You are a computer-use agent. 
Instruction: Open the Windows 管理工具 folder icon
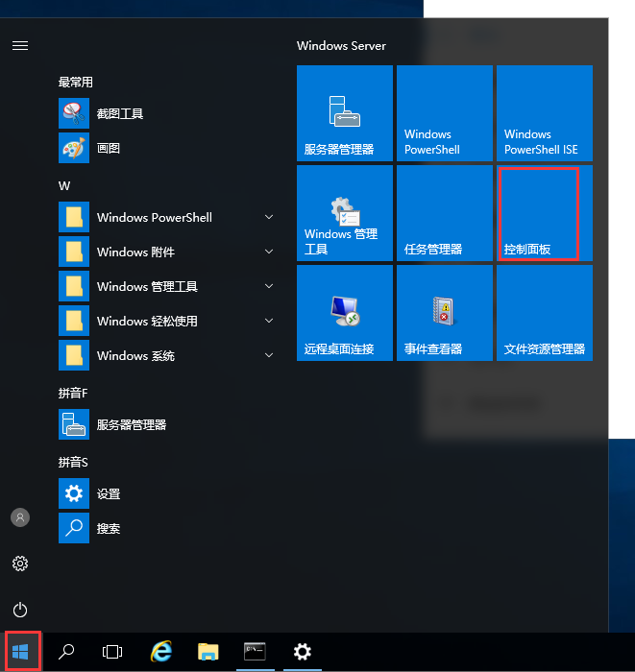74,286
